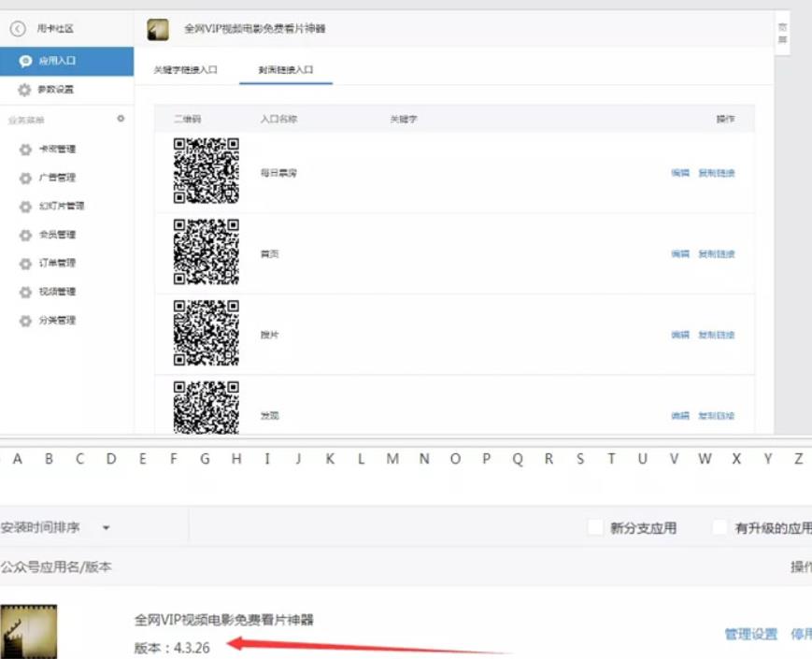Filter apps by letter G
Viewport: 812px width, 659px height.
coord(205,459)
